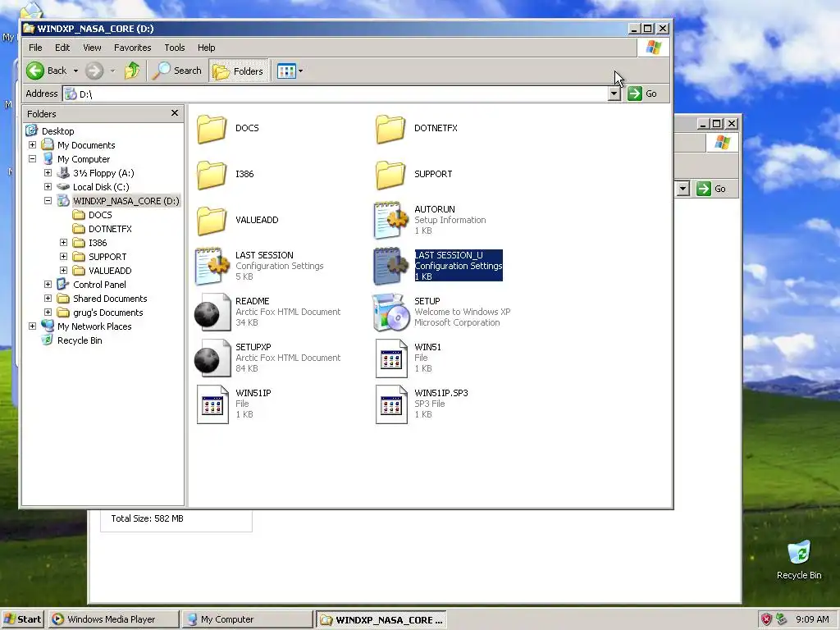Expand 3½ Floppy (A:) tree node
840x630 pixels.
[48, 173]
